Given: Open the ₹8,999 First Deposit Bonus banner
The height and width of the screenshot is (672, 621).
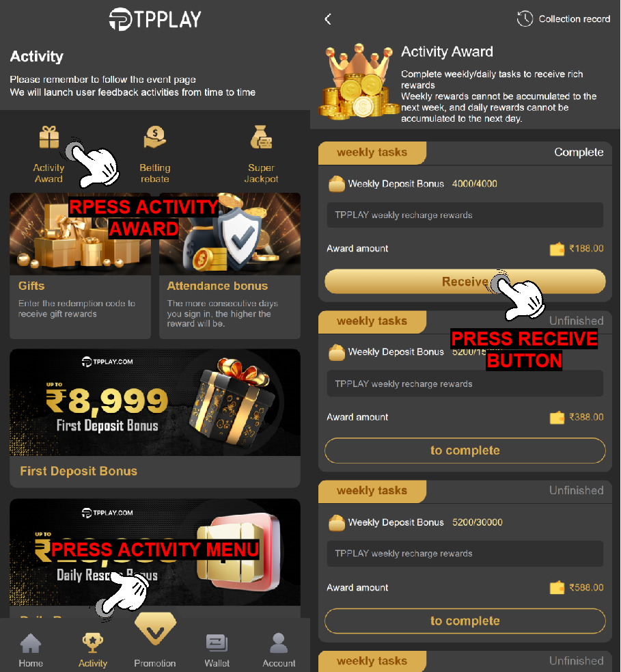Looking at the screenshot, I should click(155, 418).
